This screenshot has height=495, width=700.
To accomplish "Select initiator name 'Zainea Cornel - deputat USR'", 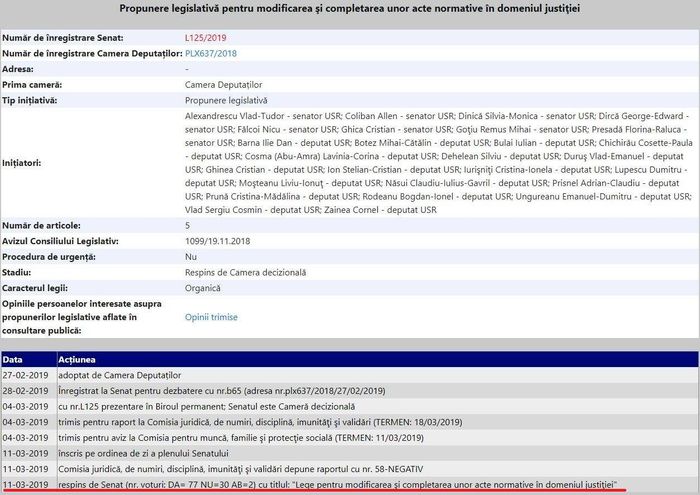I will coord(380,210).
